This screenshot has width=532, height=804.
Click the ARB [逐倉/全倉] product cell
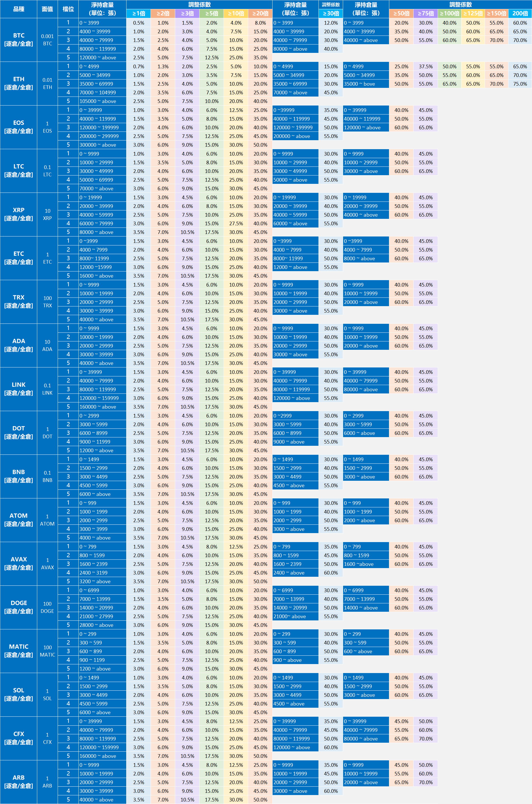19,782
